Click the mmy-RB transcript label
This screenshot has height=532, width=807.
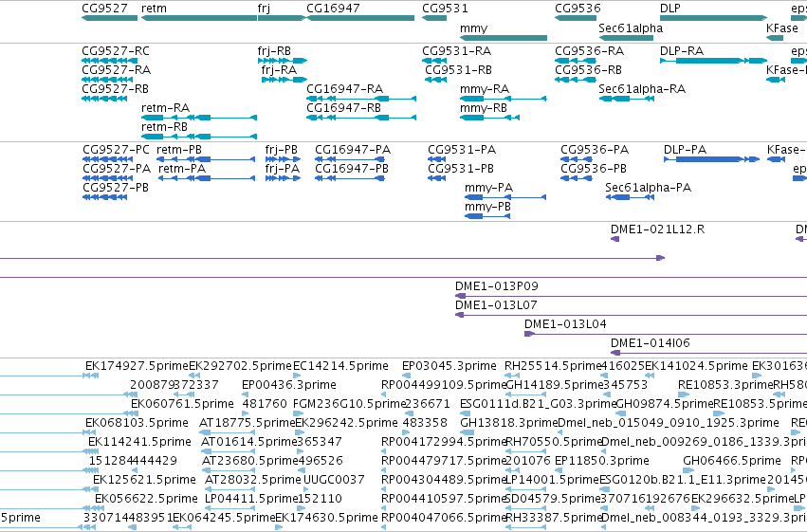(x=484, y=108)
